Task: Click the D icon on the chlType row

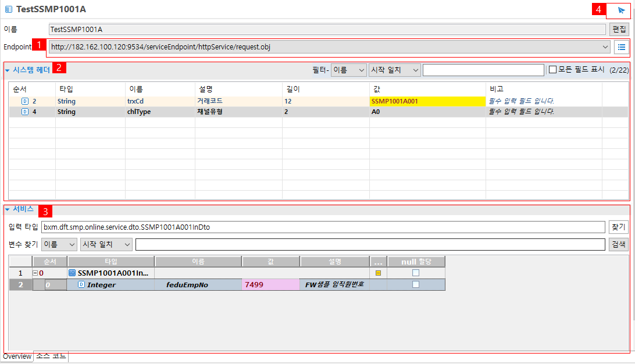Action: tap(25, 112)
